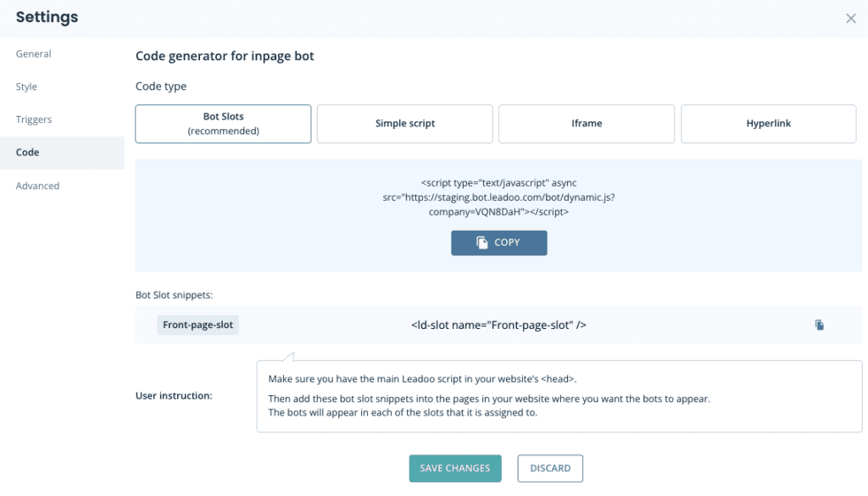Click the Bot Slot snippets label
Viewport: 868px width, 496px height.
click(x=174, y=295)
